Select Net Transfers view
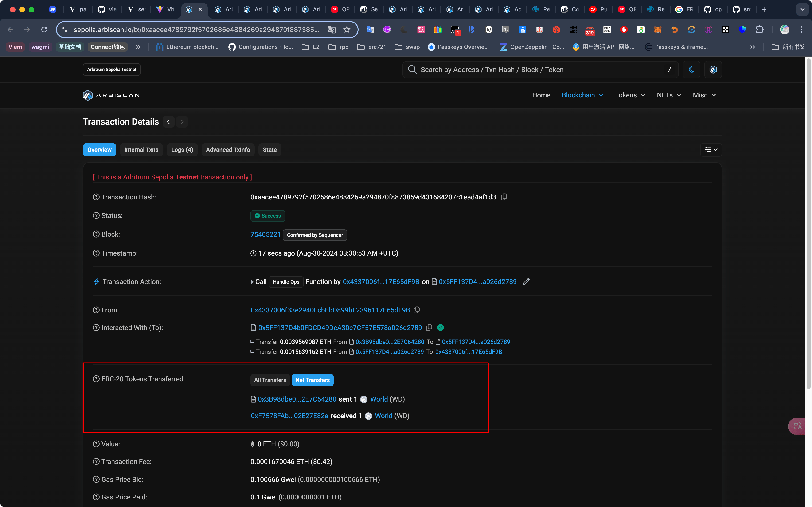The image size is (812, 507). click(312, 380)
